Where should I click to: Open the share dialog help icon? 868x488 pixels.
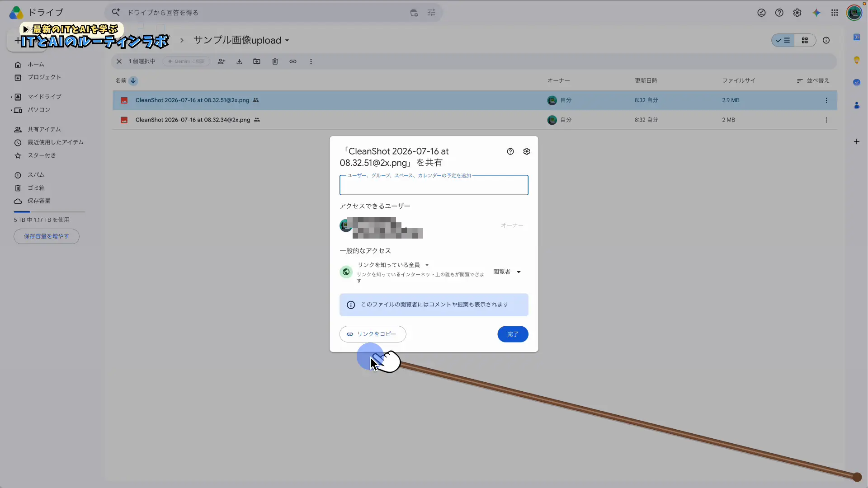tap(510, 151)
